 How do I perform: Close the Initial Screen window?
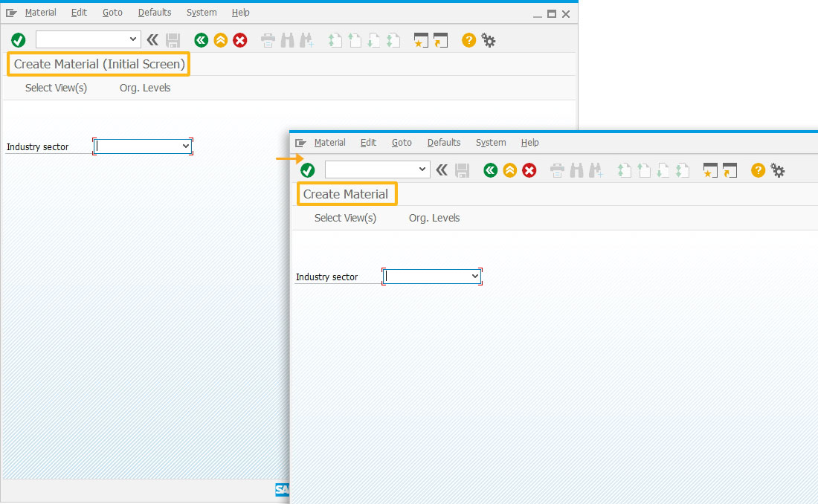pos(566,14)
